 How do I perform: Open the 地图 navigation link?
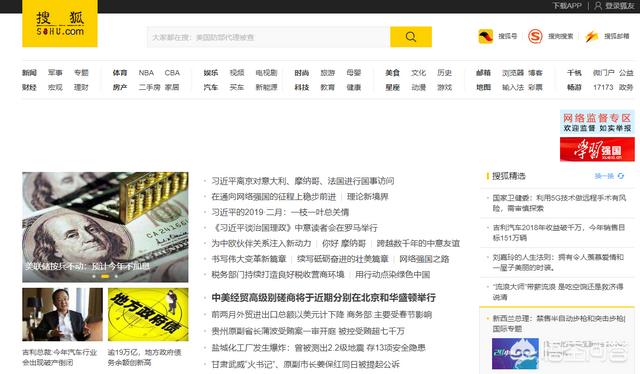483,87
